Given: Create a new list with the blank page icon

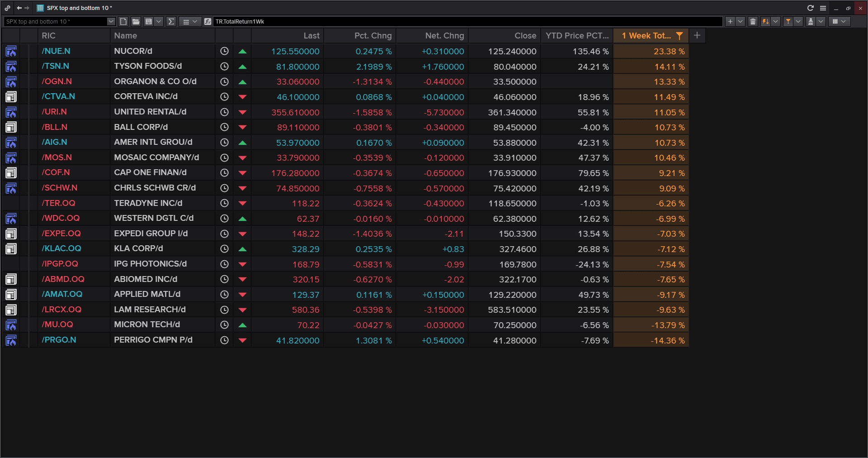Looking at the screenshot, I should coord(123,21).
